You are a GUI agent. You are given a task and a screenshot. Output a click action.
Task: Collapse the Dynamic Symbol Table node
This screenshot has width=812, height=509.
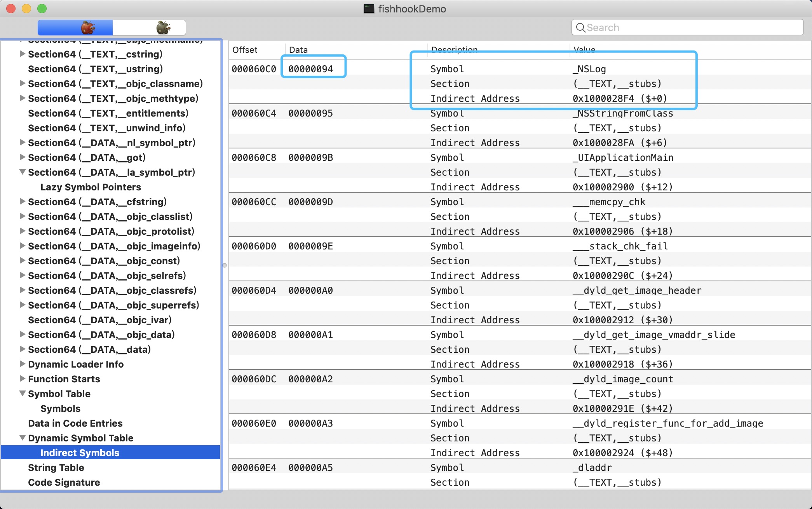(x=23, y=438)
